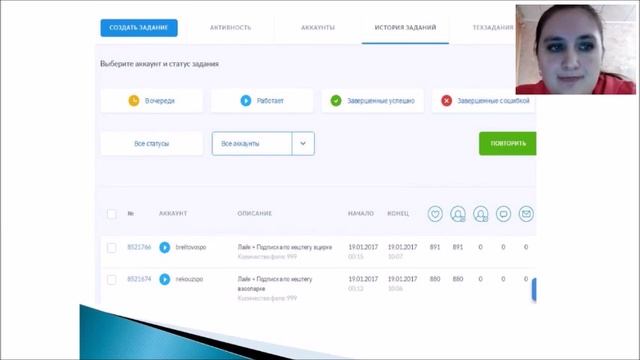Switch to the 'Аккаунты' tab

[x=318, y=28]
